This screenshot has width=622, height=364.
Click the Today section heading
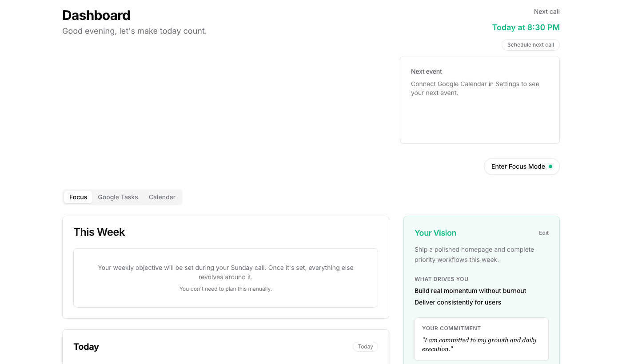(x=86, y=347)
